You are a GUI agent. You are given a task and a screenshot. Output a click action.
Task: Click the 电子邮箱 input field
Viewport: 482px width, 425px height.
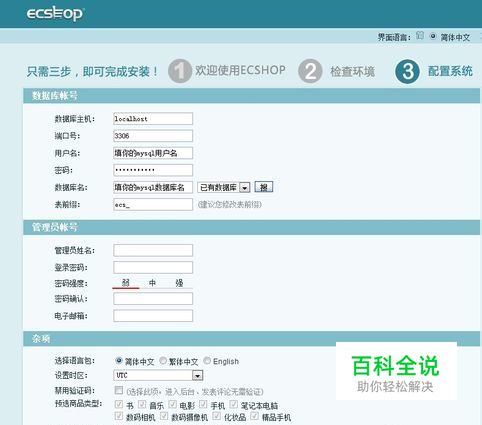(153, 316)
